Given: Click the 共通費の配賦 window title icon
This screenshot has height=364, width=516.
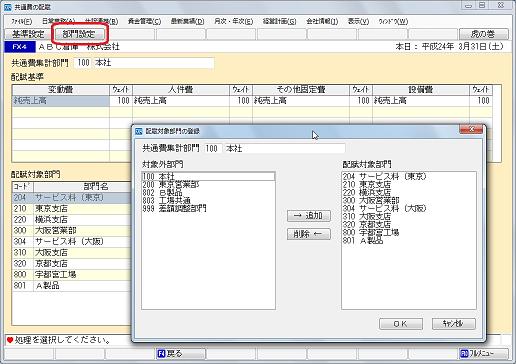Looking at the screenshot, I should [8, 7].
